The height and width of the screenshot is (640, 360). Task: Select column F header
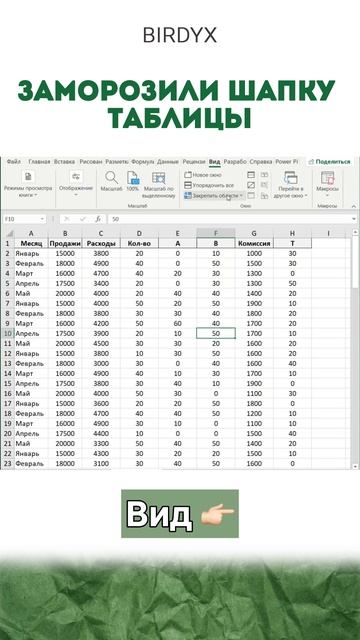click(216, 233)
